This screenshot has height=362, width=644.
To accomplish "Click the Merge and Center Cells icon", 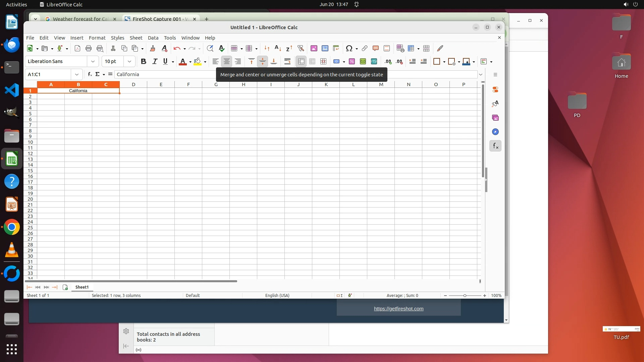I will [x=301, y=61].
